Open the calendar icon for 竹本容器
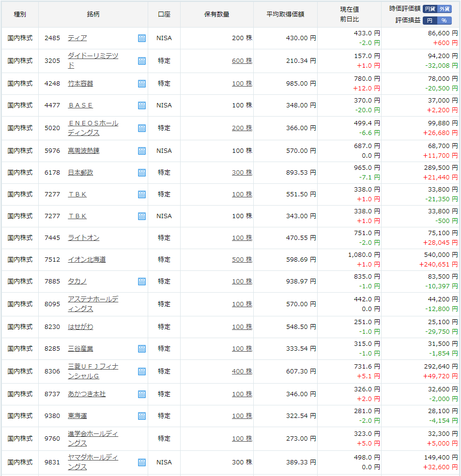Image resolution: width=461 pixels, height=476 pixels. click(x=142, y=84)
